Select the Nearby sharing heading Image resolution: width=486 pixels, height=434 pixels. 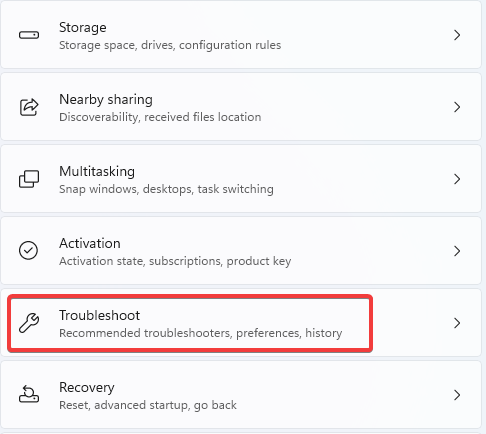click(106, 100)
